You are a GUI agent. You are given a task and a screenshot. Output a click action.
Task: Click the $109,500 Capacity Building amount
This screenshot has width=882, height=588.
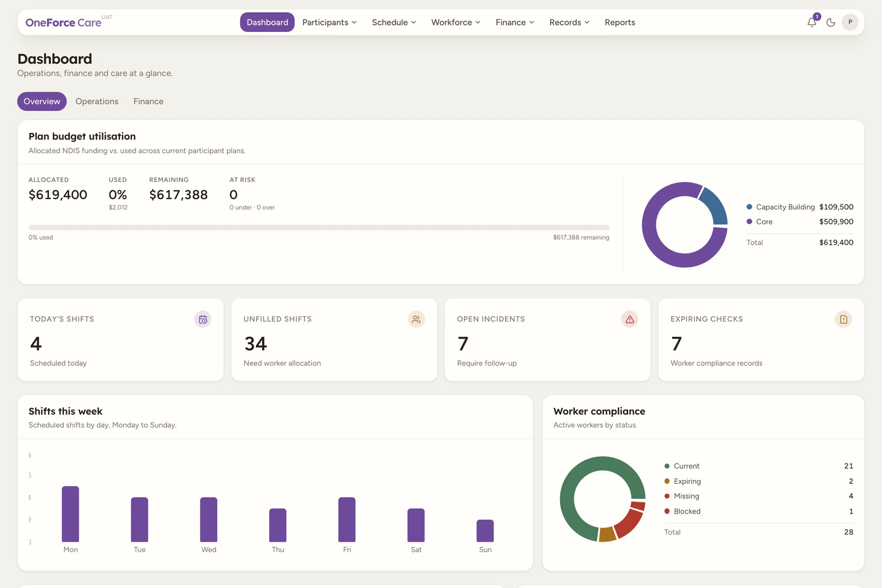pos(836,207)
